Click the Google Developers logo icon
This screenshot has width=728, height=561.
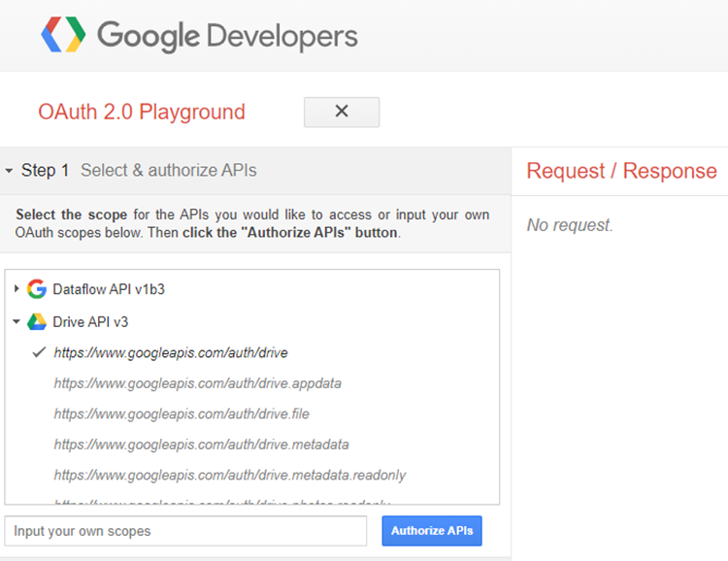coord(64,36)
